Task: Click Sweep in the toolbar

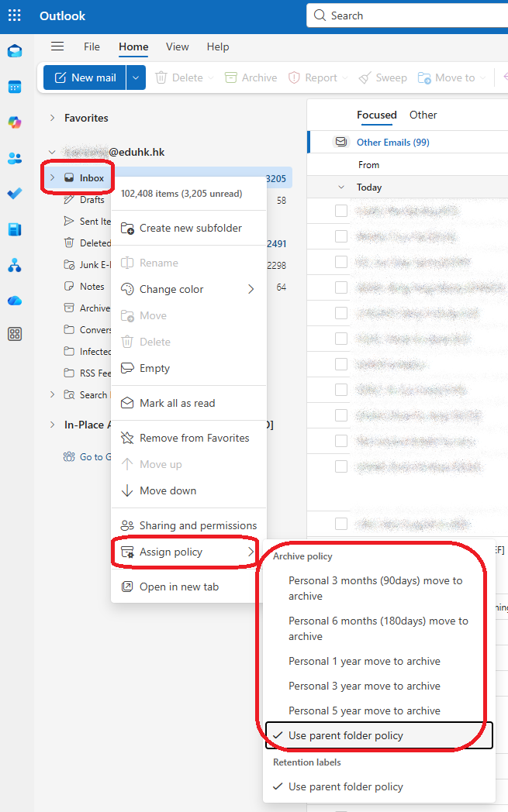Action: click(x=383, y=77)
